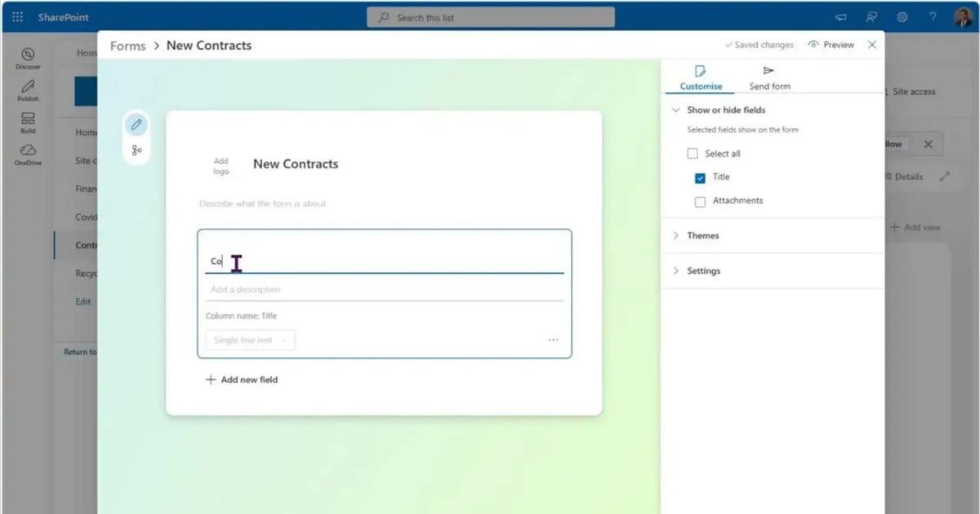The image size is (980, 514).
Task: Click the form description placeholder text
Action: click(262, 203)
